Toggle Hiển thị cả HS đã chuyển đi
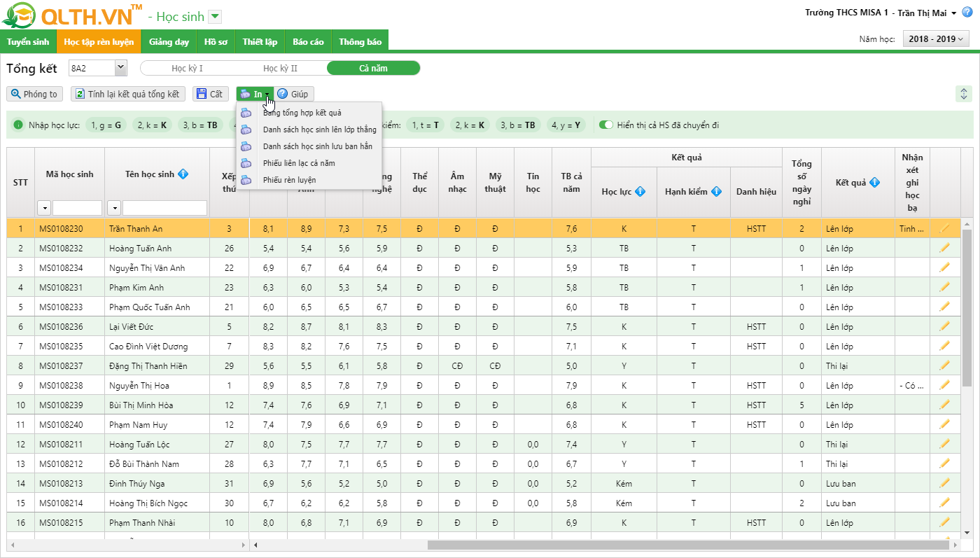980x558 pixels. pyautogui.click(x=606, y=125)
